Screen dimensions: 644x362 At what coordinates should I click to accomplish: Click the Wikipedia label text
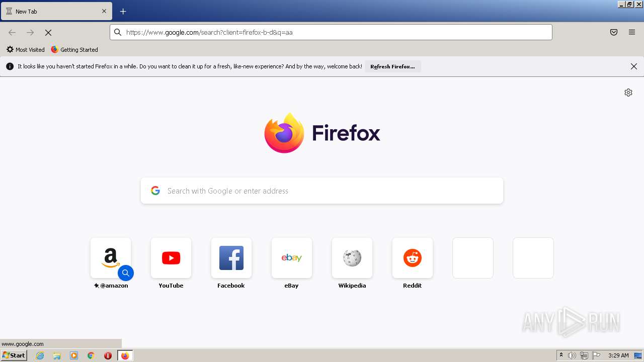pos(352,286)
